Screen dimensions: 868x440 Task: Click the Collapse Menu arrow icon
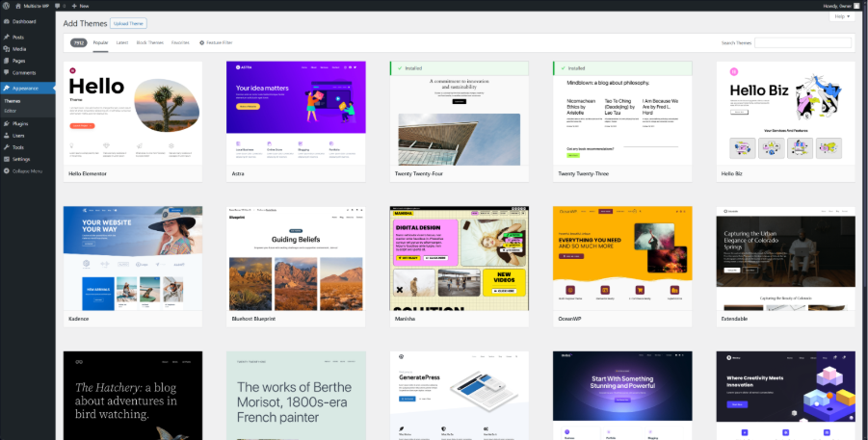point(6,171)
